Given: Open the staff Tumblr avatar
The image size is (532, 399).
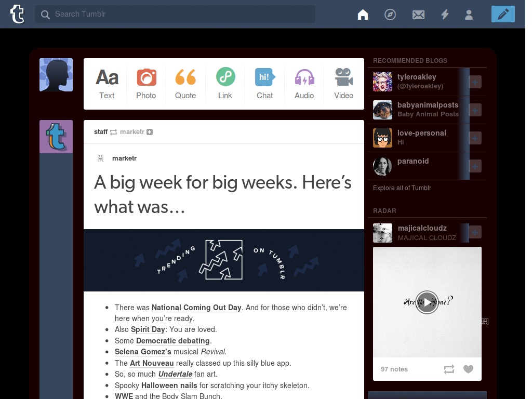Looking at the screenshot, I should (x=56, y=137).
